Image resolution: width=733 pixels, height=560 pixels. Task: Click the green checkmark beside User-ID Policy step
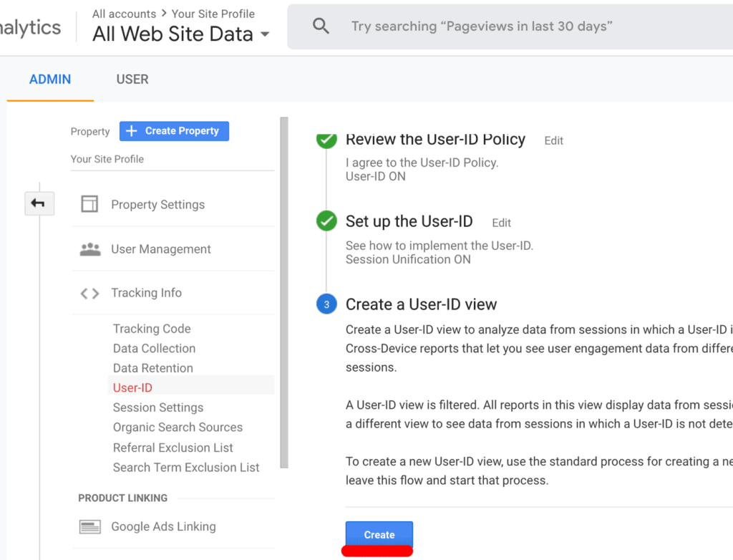coord(326,140)
